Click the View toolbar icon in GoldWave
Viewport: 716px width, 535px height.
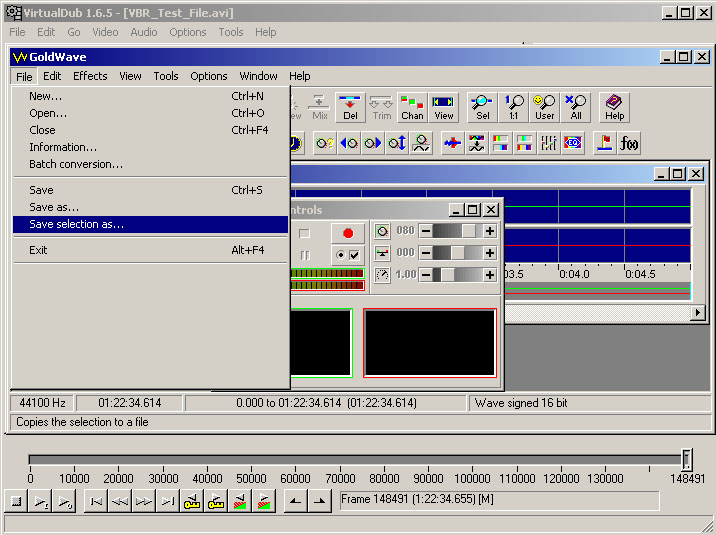443,108
